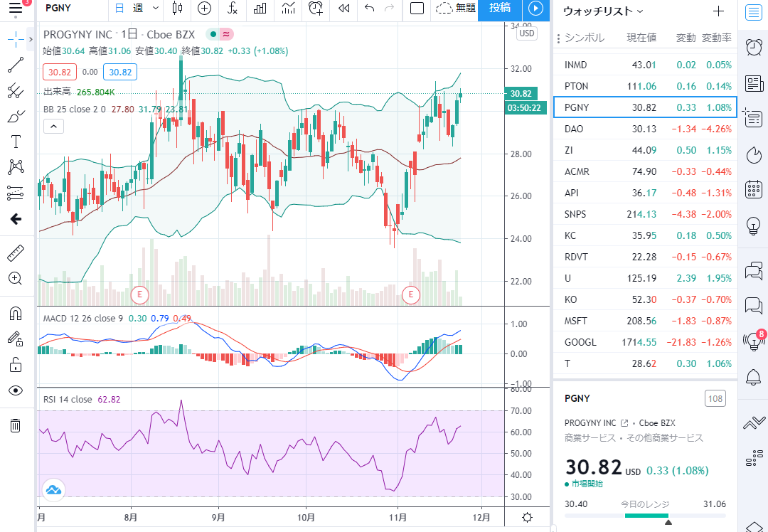Click the red 30.82 sell price button
This screenshot has width=768, height=532.
point(59,72)
